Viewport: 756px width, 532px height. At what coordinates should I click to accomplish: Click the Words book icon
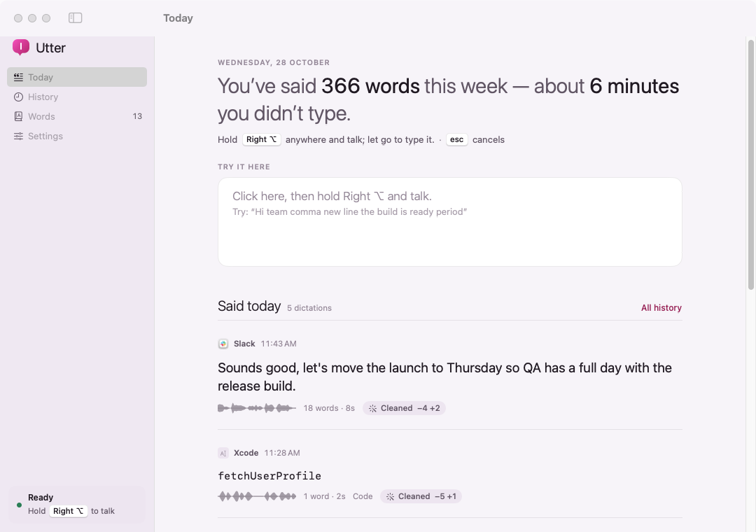click(18, 116)
